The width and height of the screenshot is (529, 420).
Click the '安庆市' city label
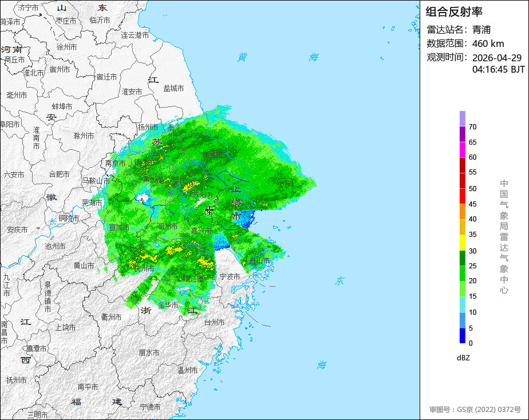[x=17, y=229]
